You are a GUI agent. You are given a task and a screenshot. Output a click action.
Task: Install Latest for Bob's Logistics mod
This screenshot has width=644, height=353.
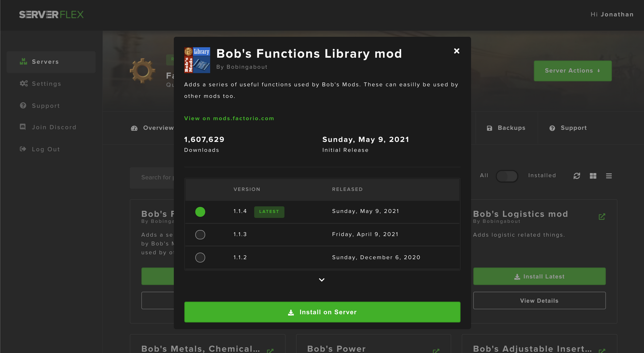click(539, 276)
